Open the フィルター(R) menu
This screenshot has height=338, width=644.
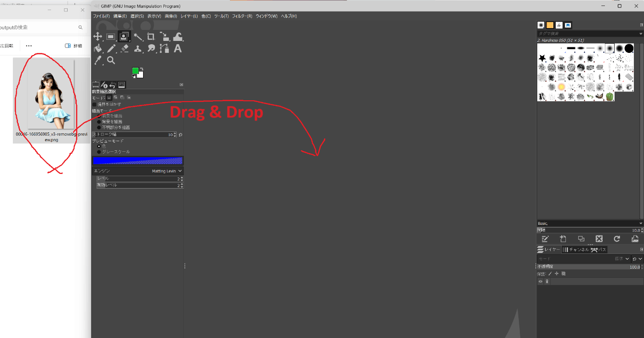(x=242, y=16)
